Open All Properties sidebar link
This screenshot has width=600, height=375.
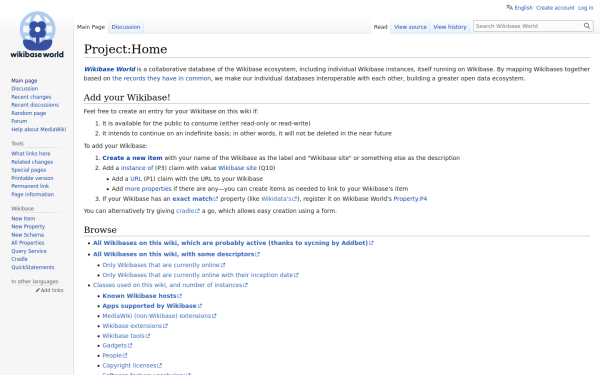pyautogui.click(x=28, y=243)
